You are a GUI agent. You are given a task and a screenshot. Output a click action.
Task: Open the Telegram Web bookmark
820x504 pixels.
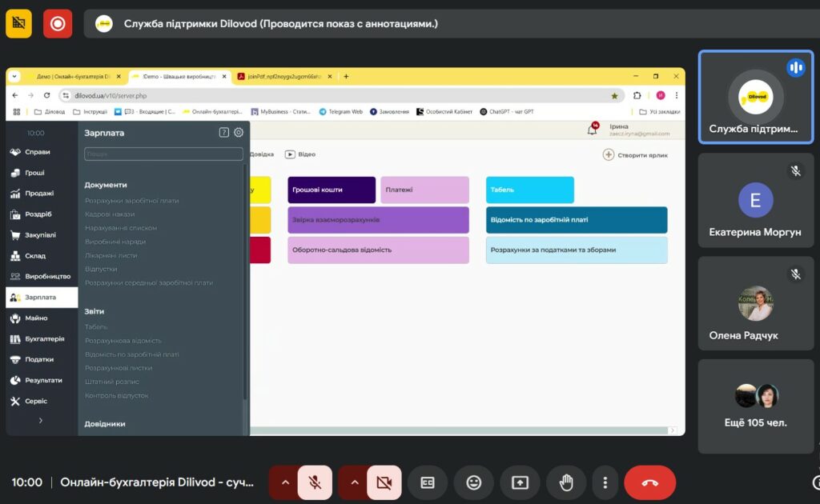tap(340, 112)
